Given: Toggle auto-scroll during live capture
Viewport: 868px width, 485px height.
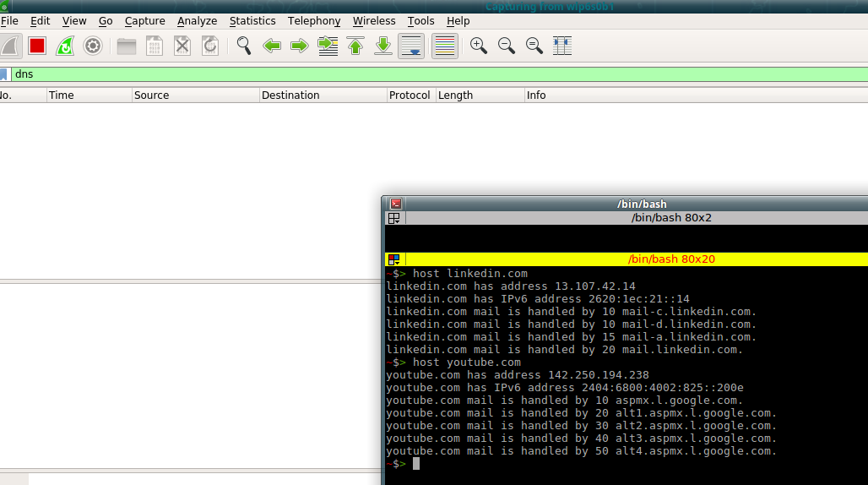Looking at the screenshot, I should click(411, 46).
